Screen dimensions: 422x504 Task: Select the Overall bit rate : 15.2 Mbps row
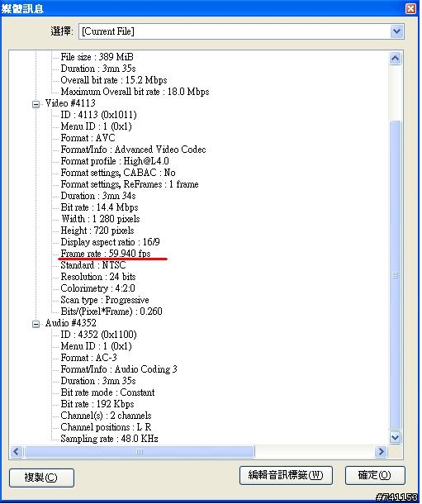pyautogui.click(x=114, y=80)
